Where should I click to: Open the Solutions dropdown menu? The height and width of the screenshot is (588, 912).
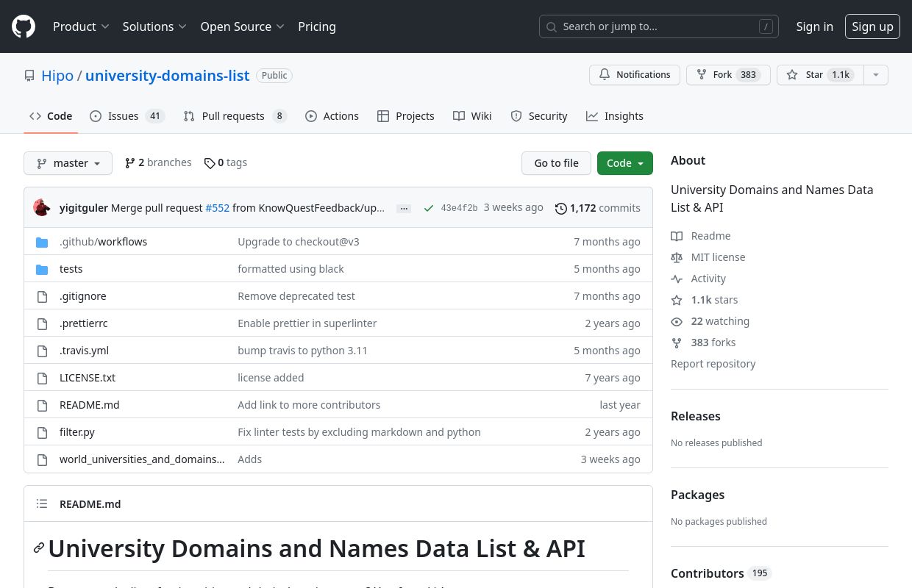point(154,26)
